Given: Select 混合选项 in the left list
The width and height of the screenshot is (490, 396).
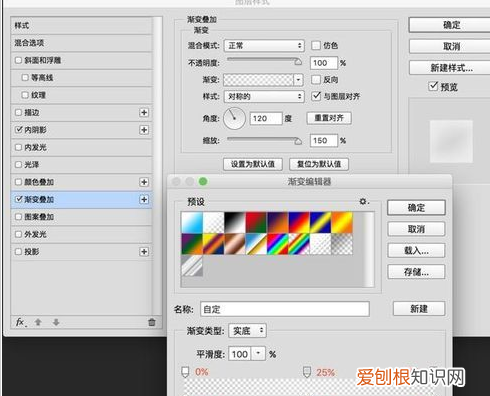Looking at the screenshot, I should [82, 43].
